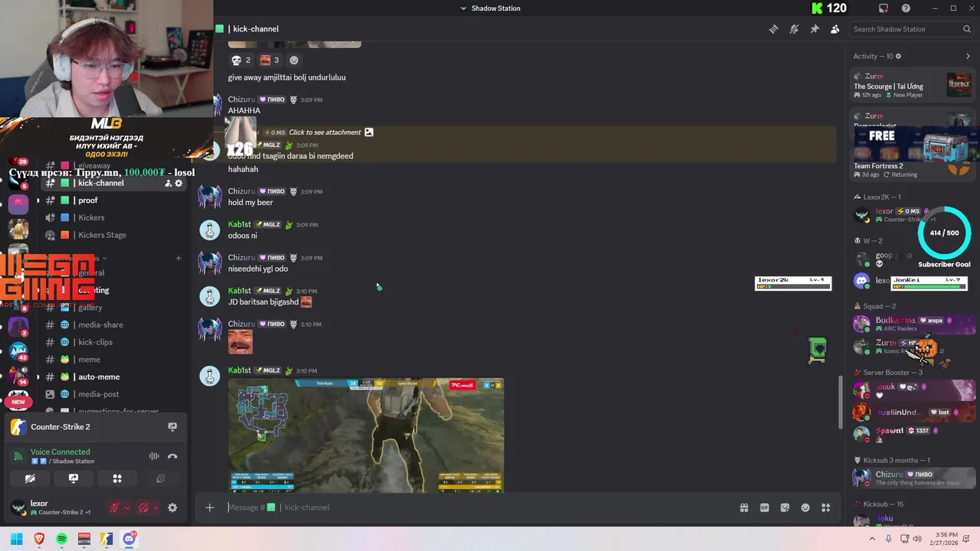Open The Scourge | Tai Ương activity card
Viewport: 980px width, 551px height.
click(913, 86)
